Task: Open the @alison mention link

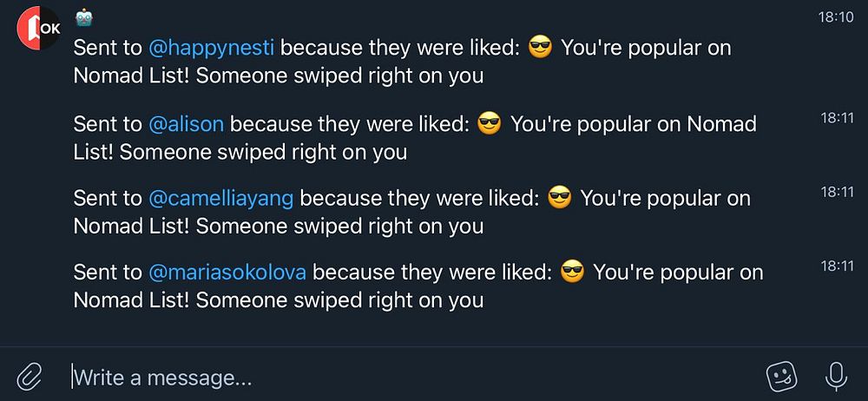Action: (x=187, y=124)
